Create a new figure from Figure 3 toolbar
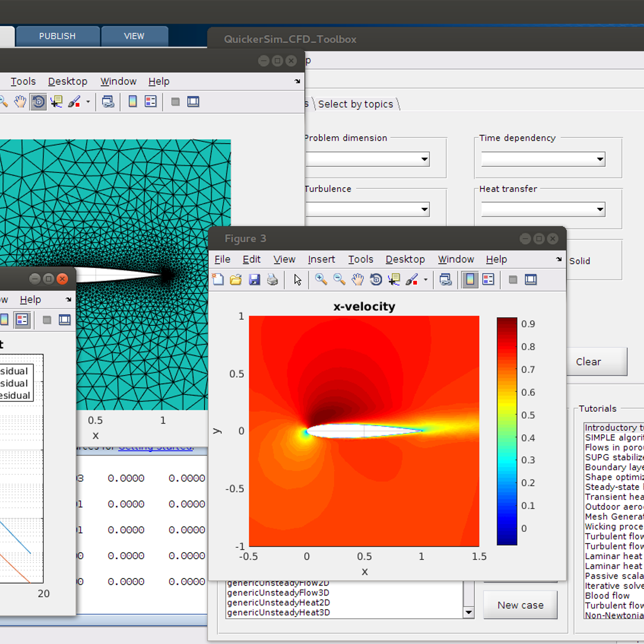Screen dimensions: 644x644 (218, 279)
